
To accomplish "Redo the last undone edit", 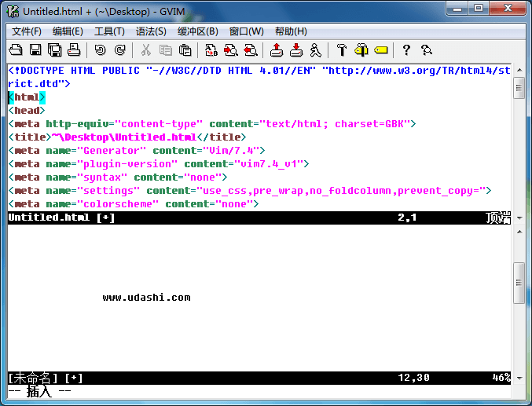I will (119, 50).
